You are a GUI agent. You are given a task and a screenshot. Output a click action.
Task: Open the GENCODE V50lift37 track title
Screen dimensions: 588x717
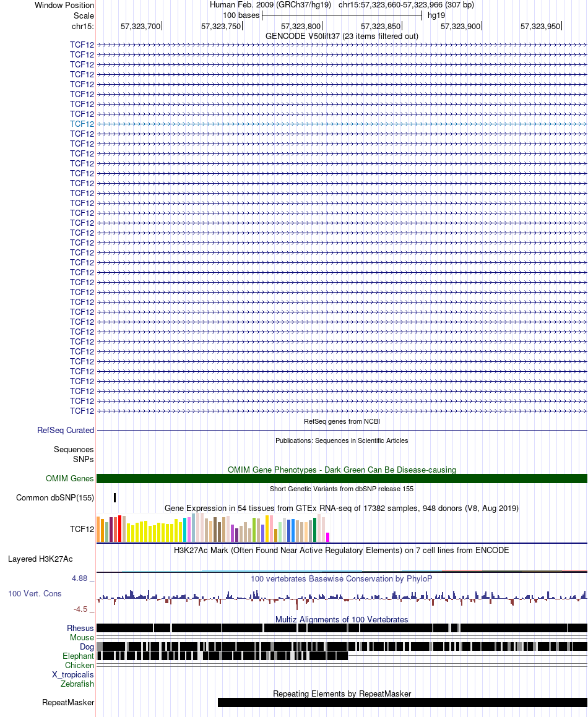pos(342,36)
